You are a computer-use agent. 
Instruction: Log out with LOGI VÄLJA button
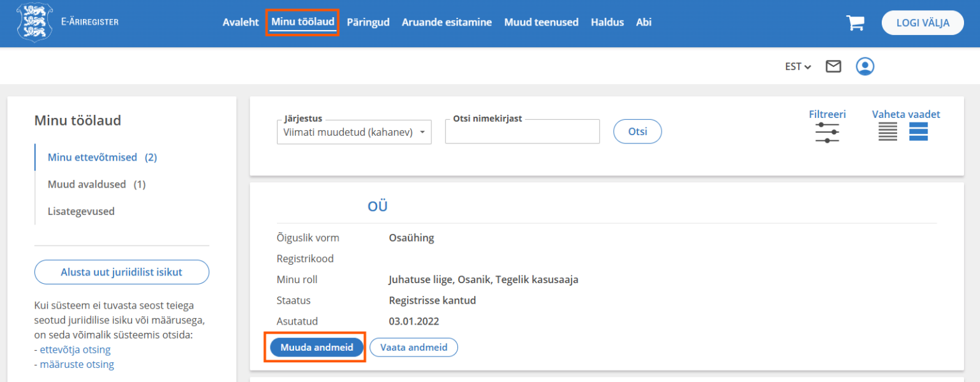(923, 23)
